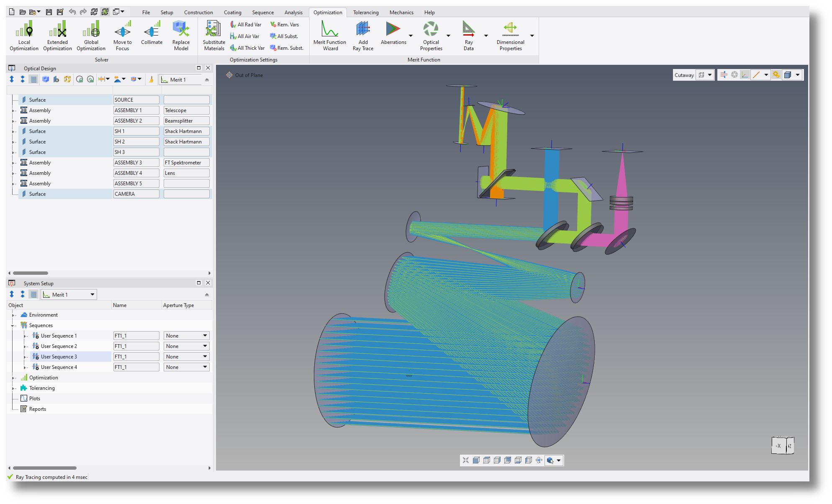
Task: Switch to the Construction tab
Action: point(198,12)
